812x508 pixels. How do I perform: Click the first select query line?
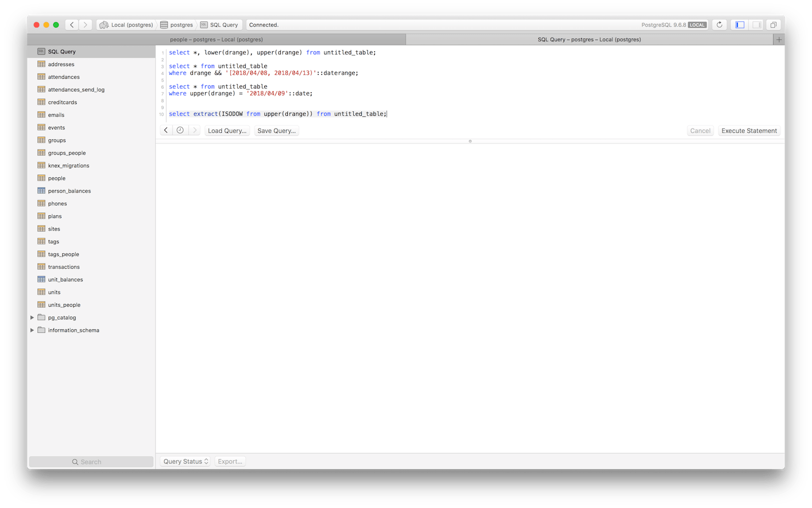(x=273, y=52)
